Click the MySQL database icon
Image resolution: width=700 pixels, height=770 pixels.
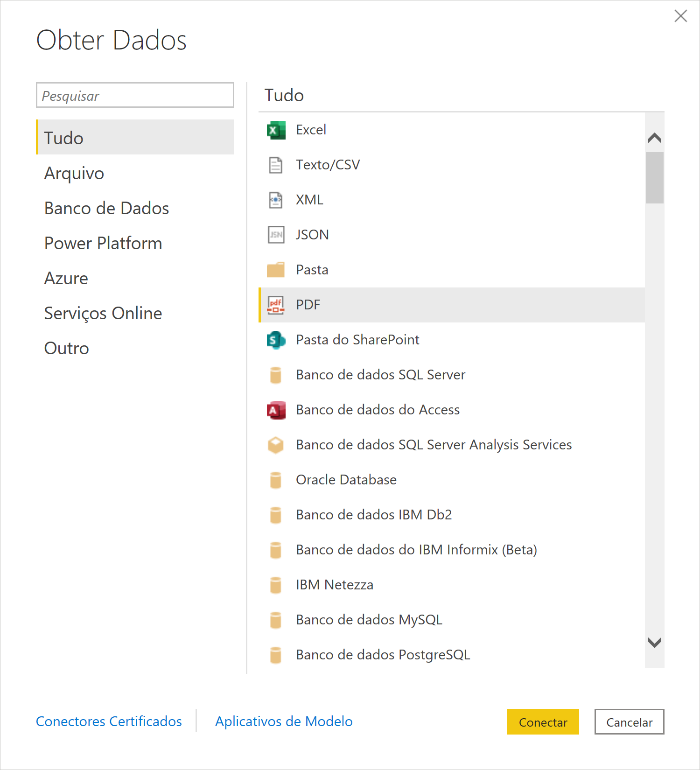click(276, 620)
